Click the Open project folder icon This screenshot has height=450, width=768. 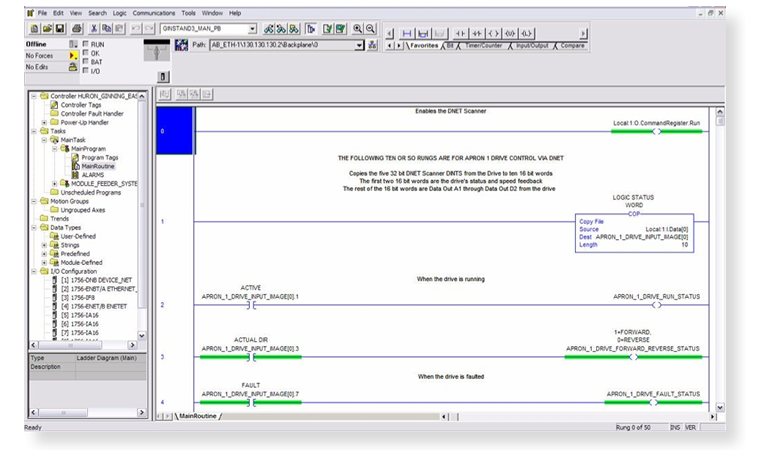[48, 29]
